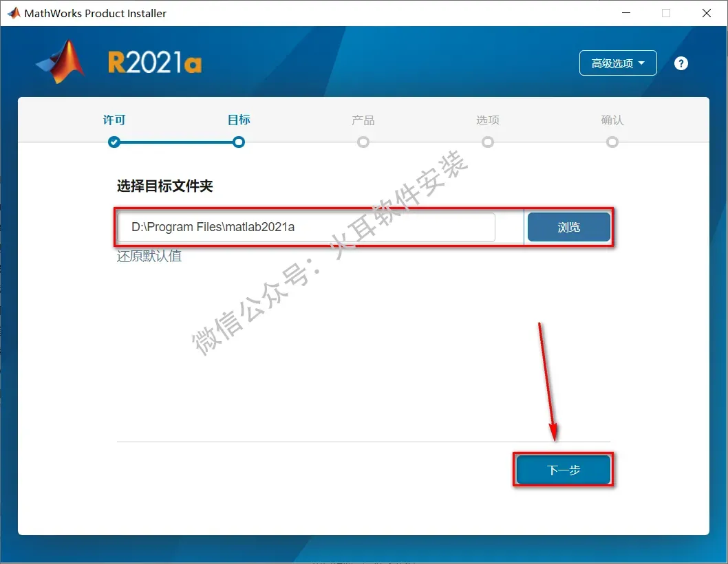Go to the 许可 step label
This screenshot has height=564, width=728.
(x=114, y=120)
